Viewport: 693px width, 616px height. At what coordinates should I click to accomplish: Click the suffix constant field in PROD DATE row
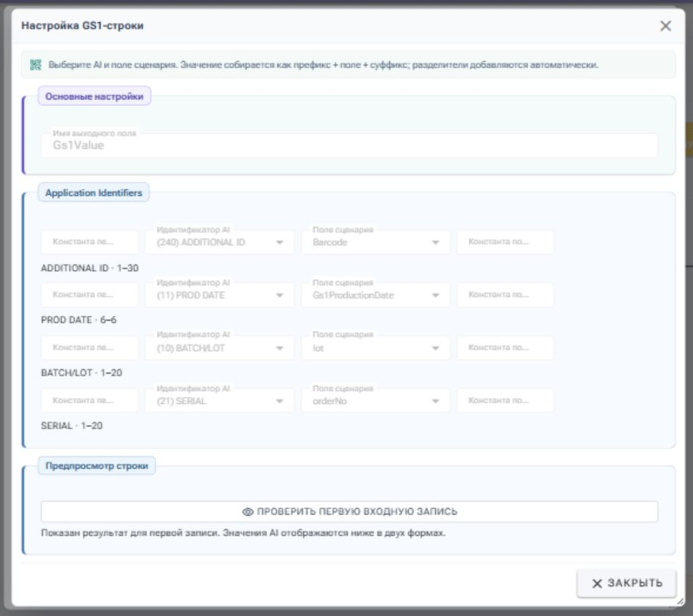pyautogui.click(x=505, y=295)
